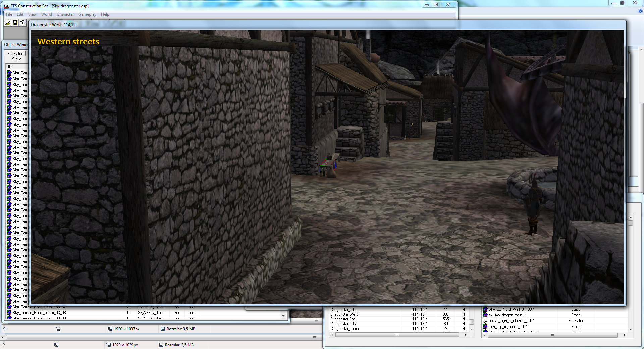Click the Rozmiar: 2,5 MB status text
This screenshot has height=349, width=644.
(179, 345)
